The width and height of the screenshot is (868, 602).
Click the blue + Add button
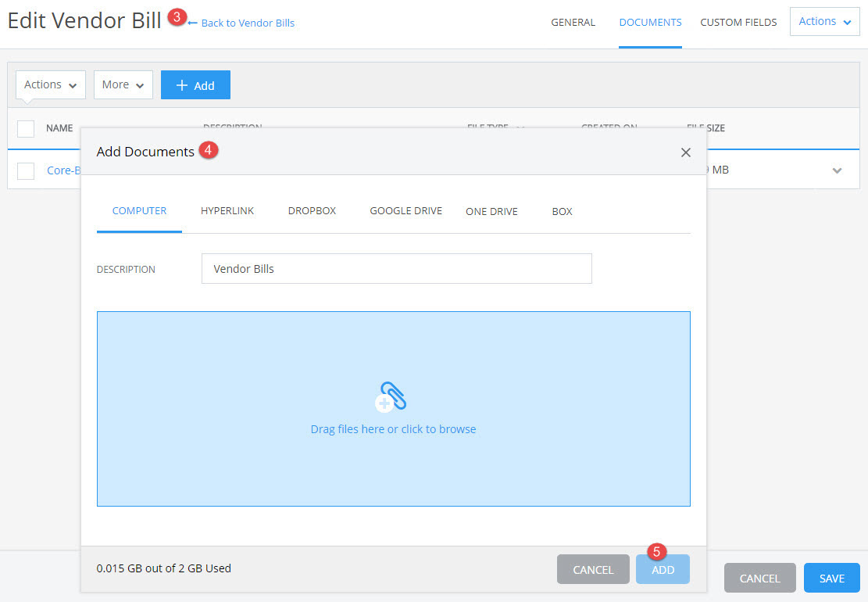[x=195, y=84]
